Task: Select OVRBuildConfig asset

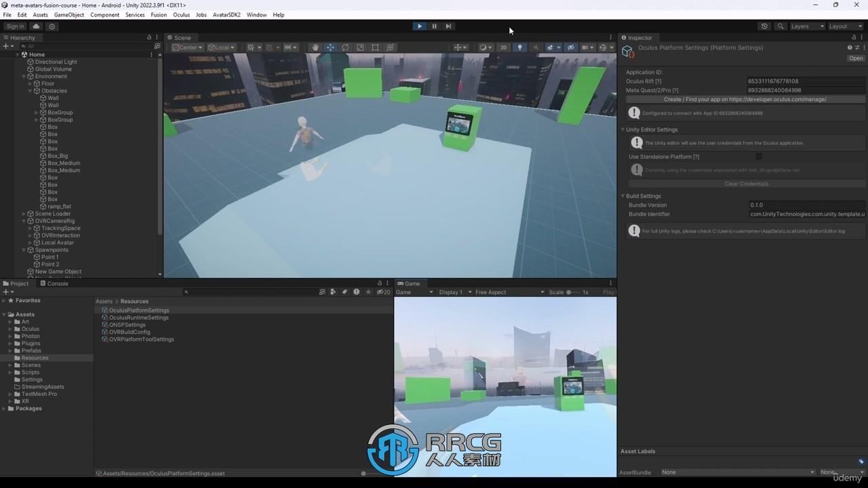Action: pyautogui.click(x=130, y=332)
